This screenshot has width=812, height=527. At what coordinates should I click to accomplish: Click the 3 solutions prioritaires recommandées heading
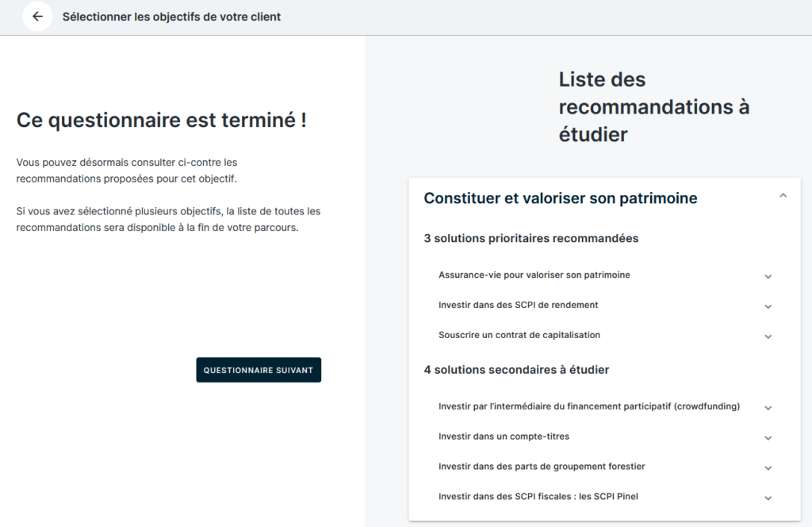[x=530, y=238]
